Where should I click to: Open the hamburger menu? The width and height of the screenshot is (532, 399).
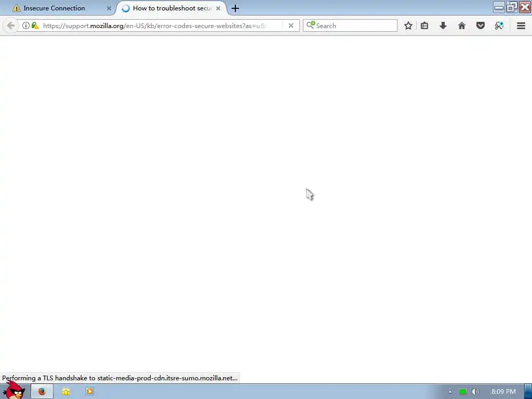click(x=521, y=25)
